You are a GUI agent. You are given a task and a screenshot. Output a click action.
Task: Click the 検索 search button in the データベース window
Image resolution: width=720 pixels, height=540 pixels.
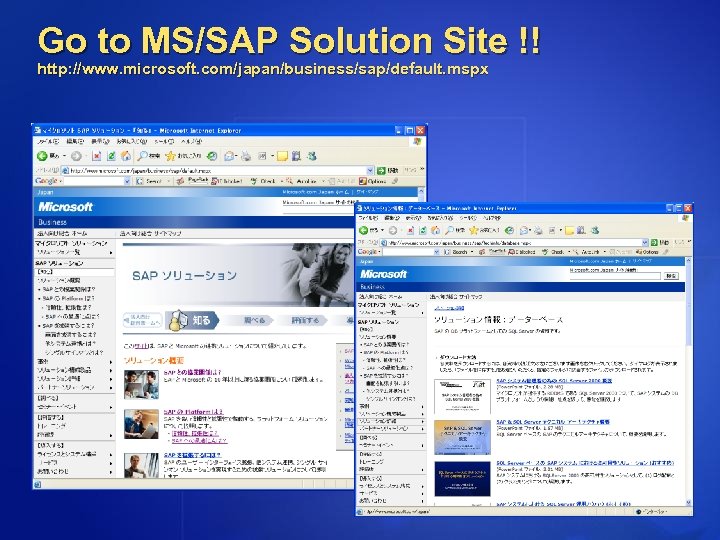tap(671, 276)
